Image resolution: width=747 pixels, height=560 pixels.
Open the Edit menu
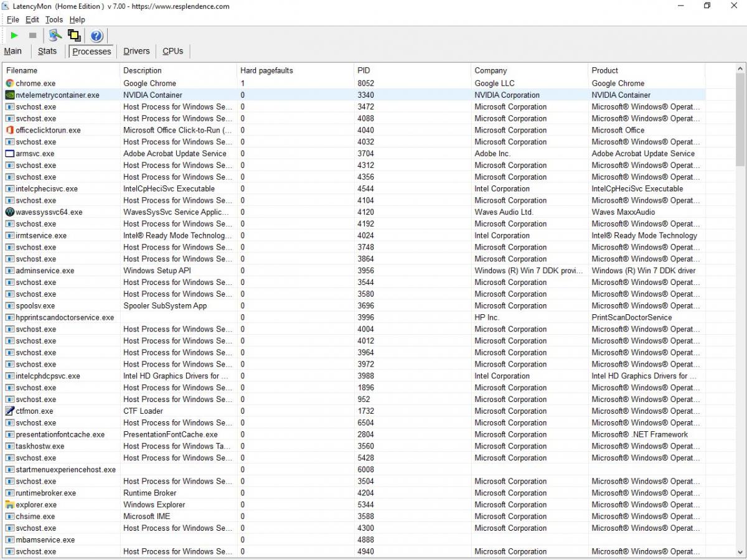pos(32,20)
